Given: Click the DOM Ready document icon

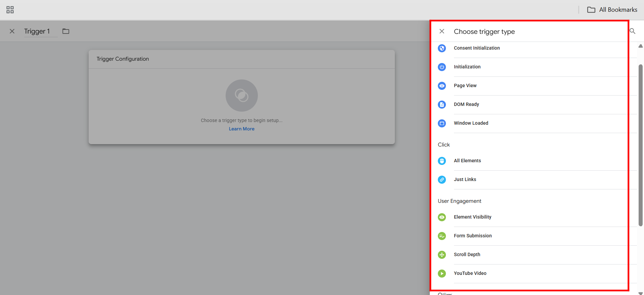Looking at the screenshot, I should 442,105.
